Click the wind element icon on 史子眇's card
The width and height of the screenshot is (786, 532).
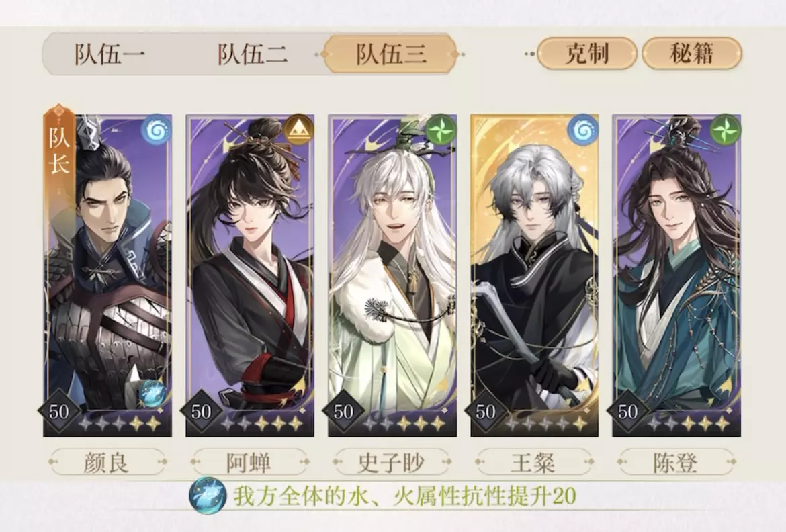(x=440, y=130)
